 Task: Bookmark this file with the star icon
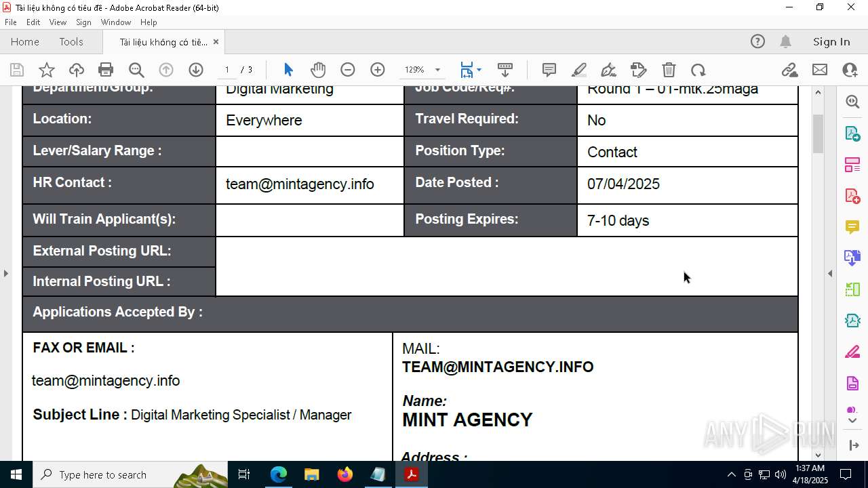click(47, 70)
